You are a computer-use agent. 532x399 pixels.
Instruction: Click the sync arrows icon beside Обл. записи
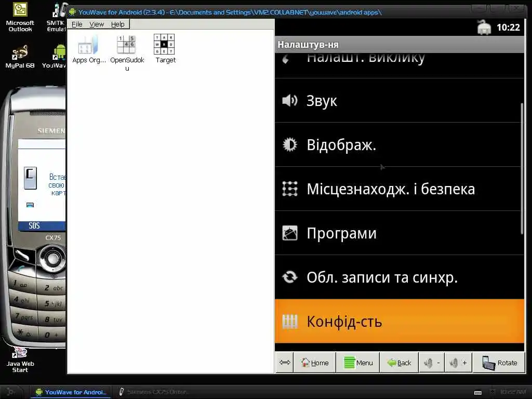point(290,277)
